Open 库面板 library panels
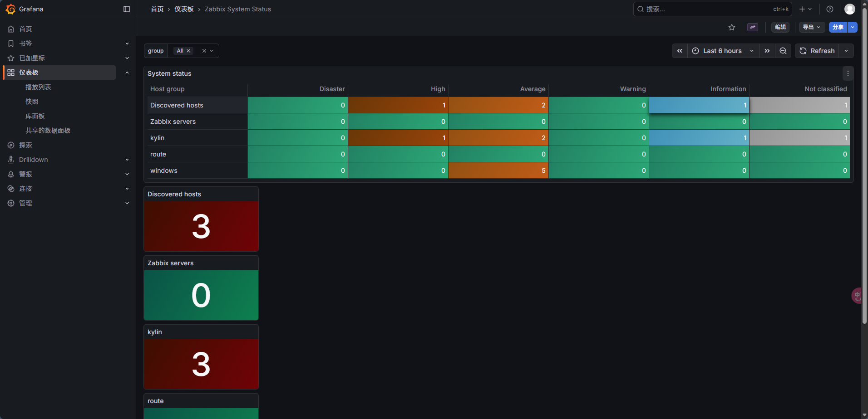 35,116
